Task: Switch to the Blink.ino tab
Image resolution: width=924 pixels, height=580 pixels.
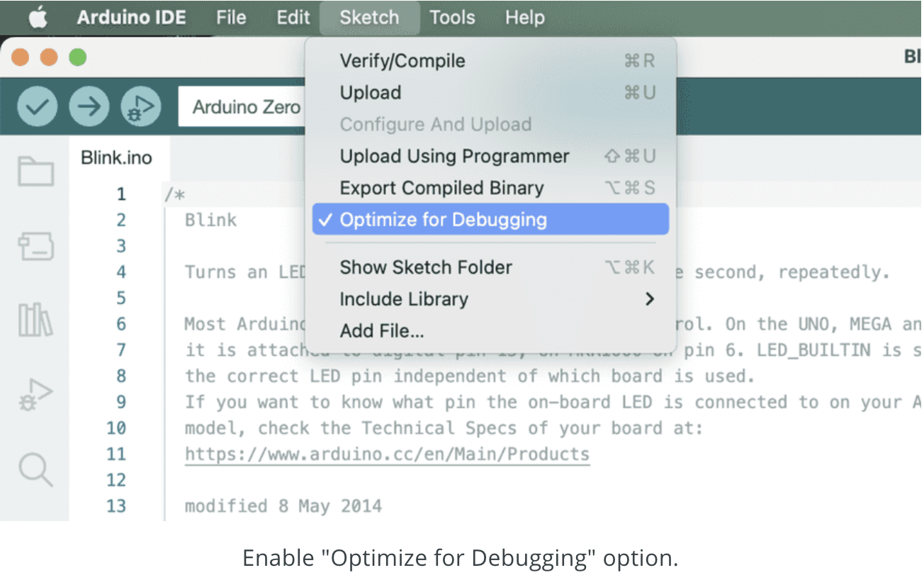Action: click(x=116, y=157)
